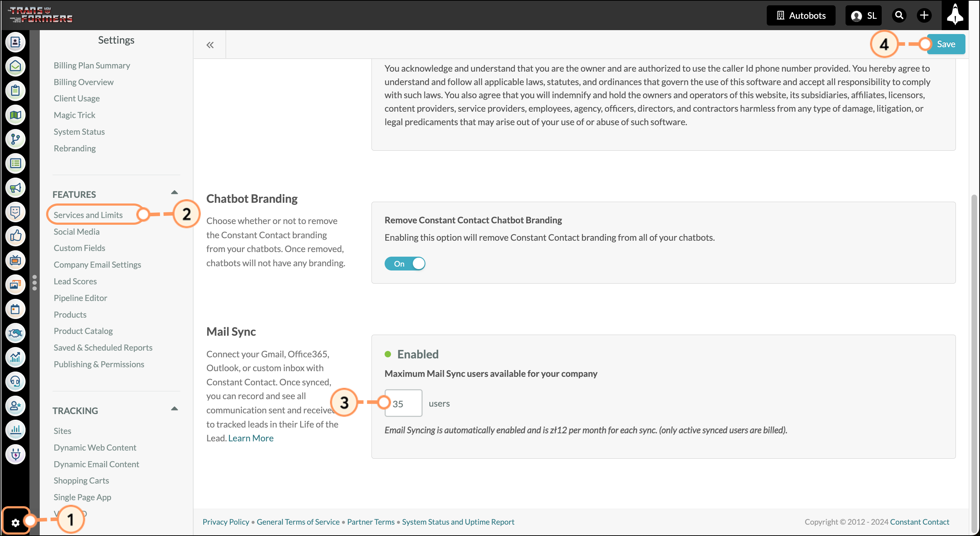Click the search magnifier icon
The image size is (980, 536).
(899, 15)
